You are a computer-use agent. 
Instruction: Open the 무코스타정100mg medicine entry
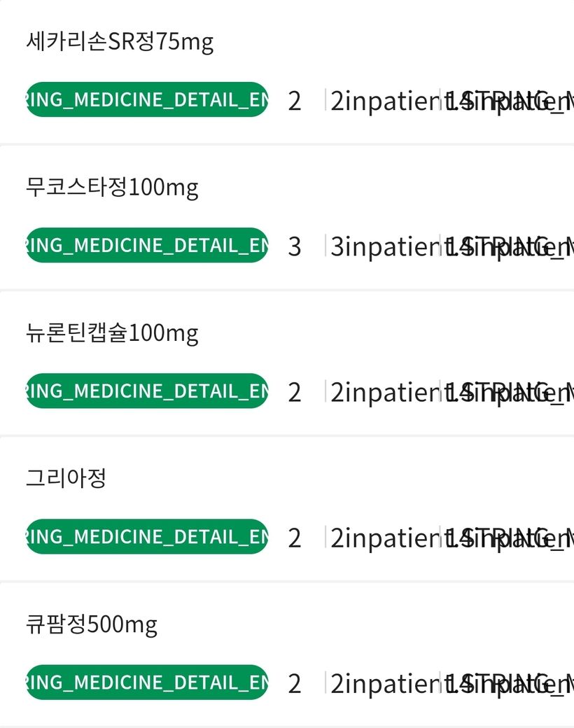point(112,188)
